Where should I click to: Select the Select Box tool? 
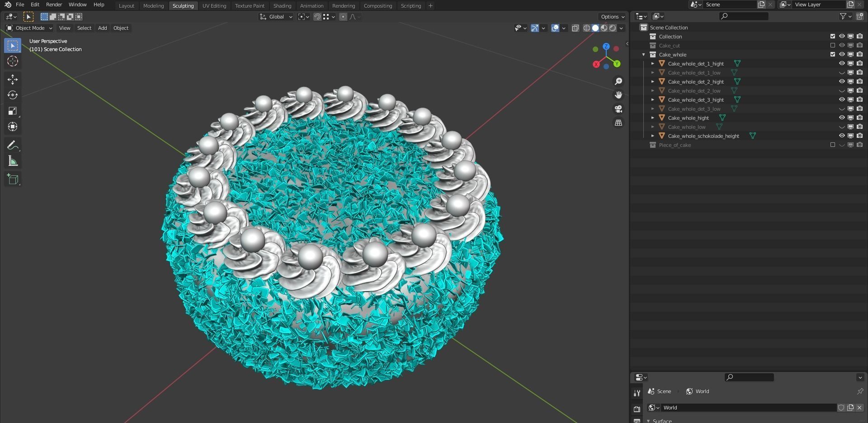(13, 46)
